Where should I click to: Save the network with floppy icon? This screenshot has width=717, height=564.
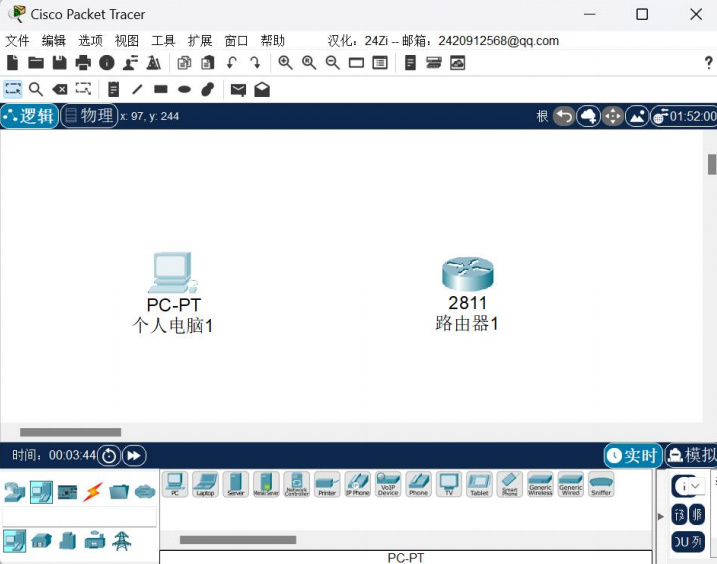coord(59,63)
